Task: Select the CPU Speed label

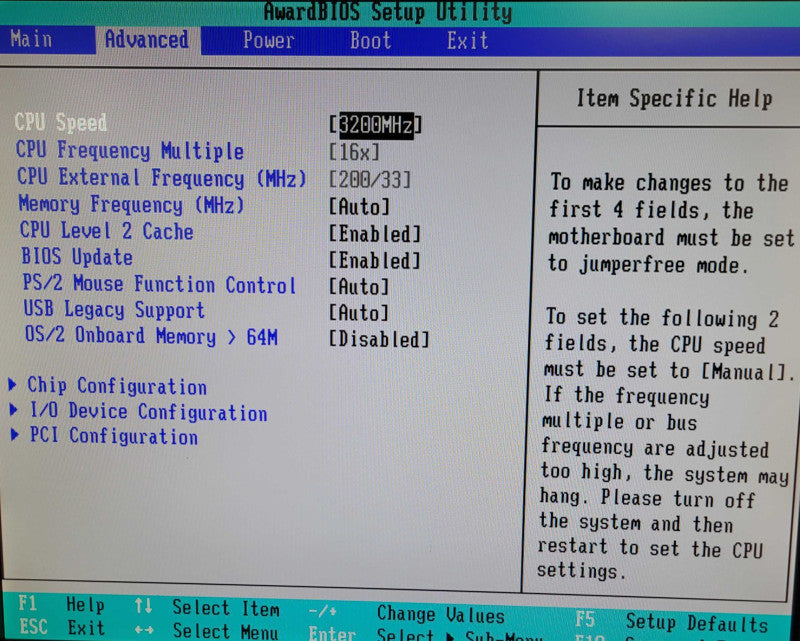Action: 61,122
